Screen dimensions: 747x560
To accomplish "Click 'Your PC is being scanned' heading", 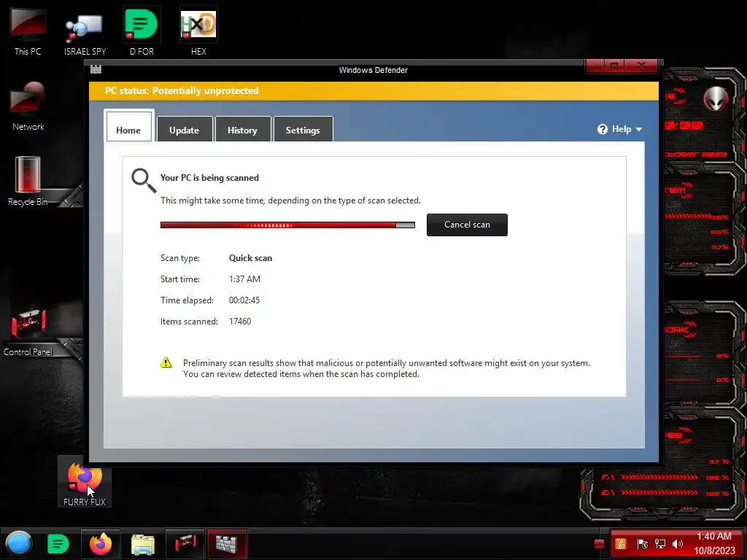I will pos(209,178).
